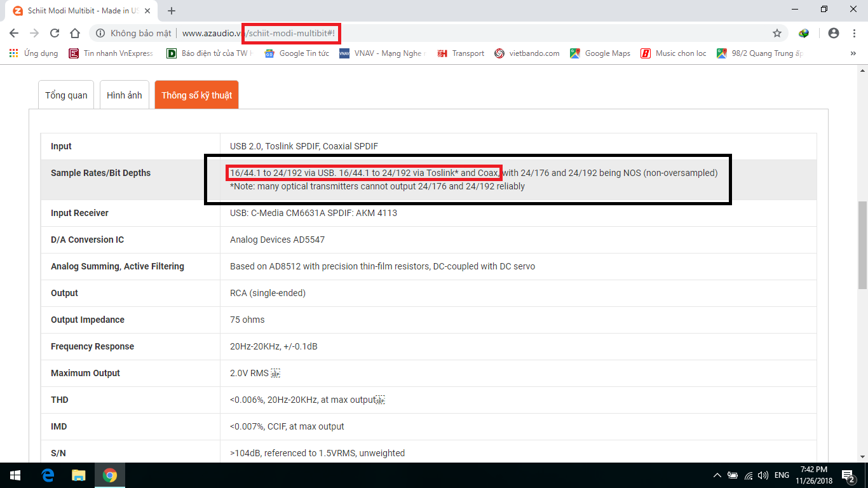Click the page vertical scrollbar thumb

862,245
